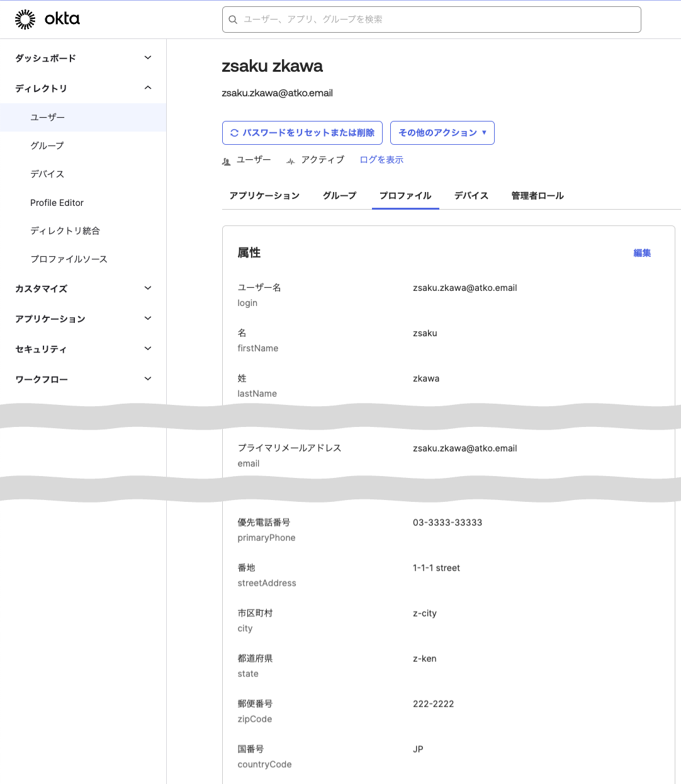Go to デバイス in the sidebar

[x=47, y=174]
